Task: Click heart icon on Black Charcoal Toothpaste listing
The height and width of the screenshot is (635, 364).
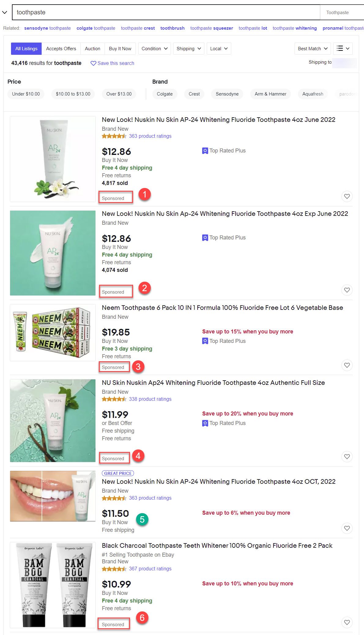Action: [x=347, y=622]
